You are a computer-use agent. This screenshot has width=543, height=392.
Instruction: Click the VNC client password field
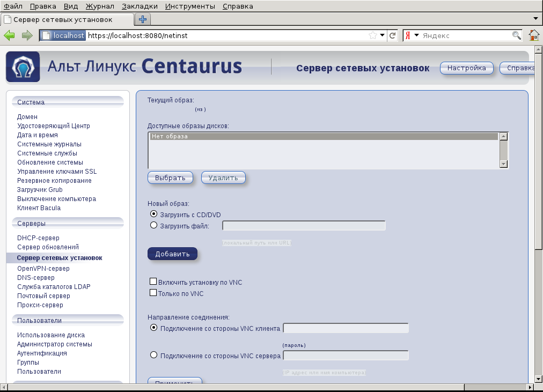(346, 328)
